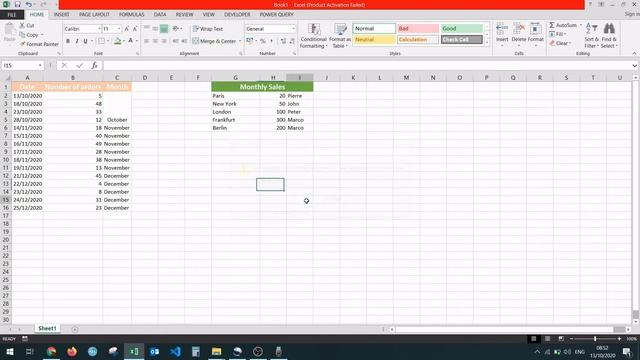
Task: Open the number format General dropdown
Action: click(293, 29)
